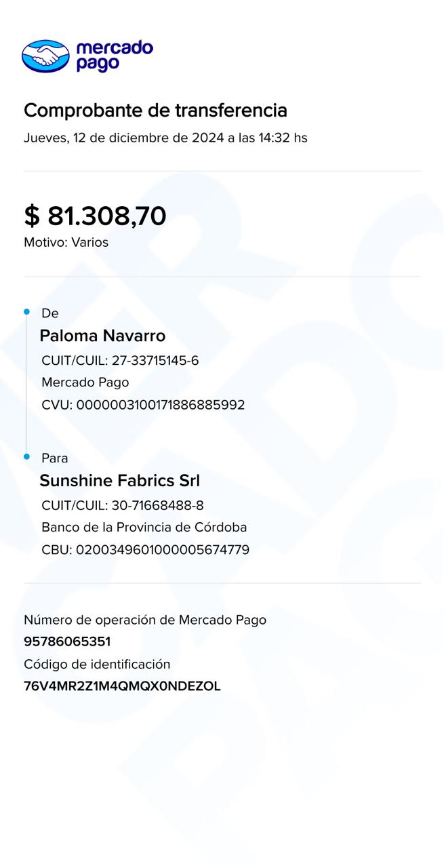Click the "Motivo: Varios" text
The image size is (444, 868).
tap(66, 242)
